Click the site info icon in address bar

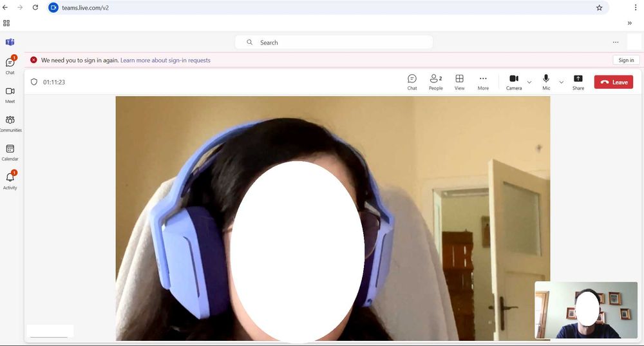click(53, 7)
